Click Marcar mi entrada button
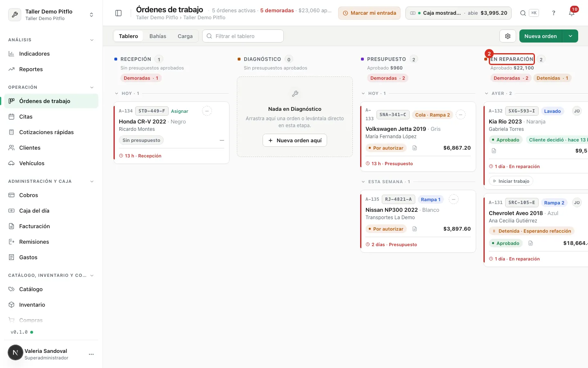 pyautogui.click(x=369, y=13)
